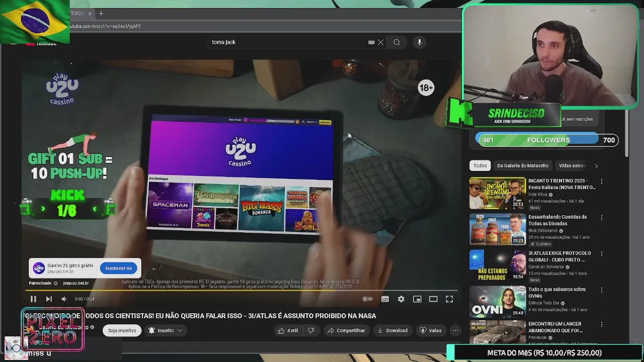Viewport: 644px width, 362px height.
Task: Open options menu for 3I ATLAS EXIGE video
Action: pos(602,254)
